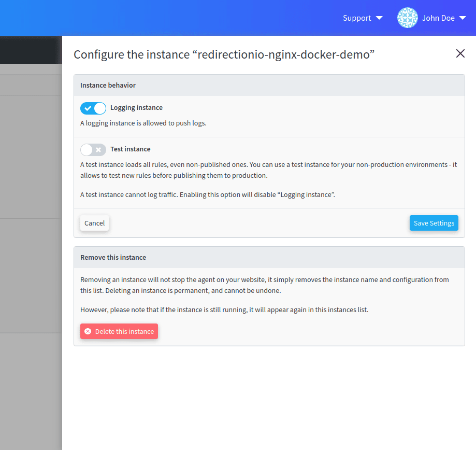
Task: Click the "Logging instance" label text
Action: pyautogui.click(x=136, y=108)
